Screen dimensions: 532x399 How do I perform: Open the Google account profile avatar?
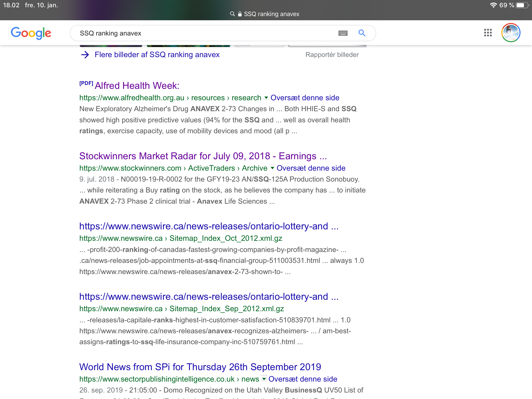pos(511,33)
